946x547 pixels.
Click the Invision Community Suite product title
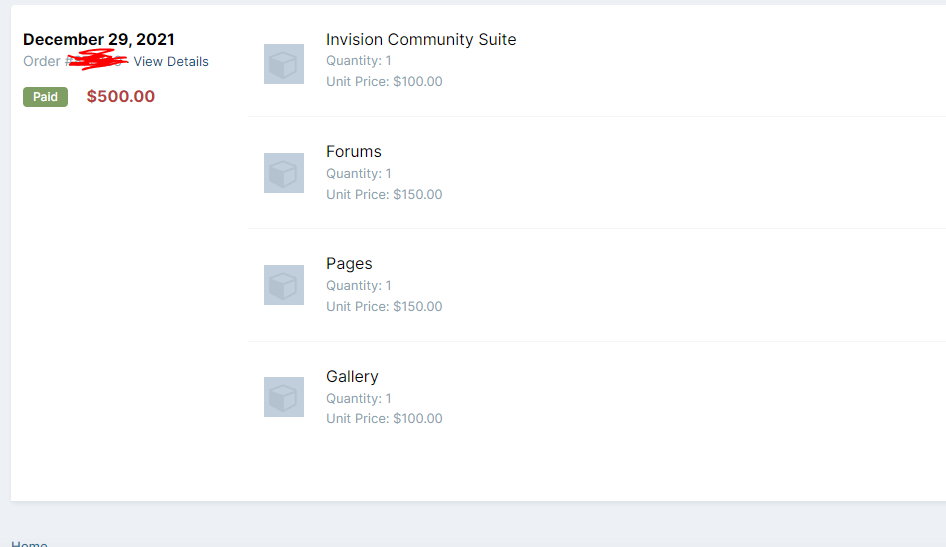click(421, 40)
